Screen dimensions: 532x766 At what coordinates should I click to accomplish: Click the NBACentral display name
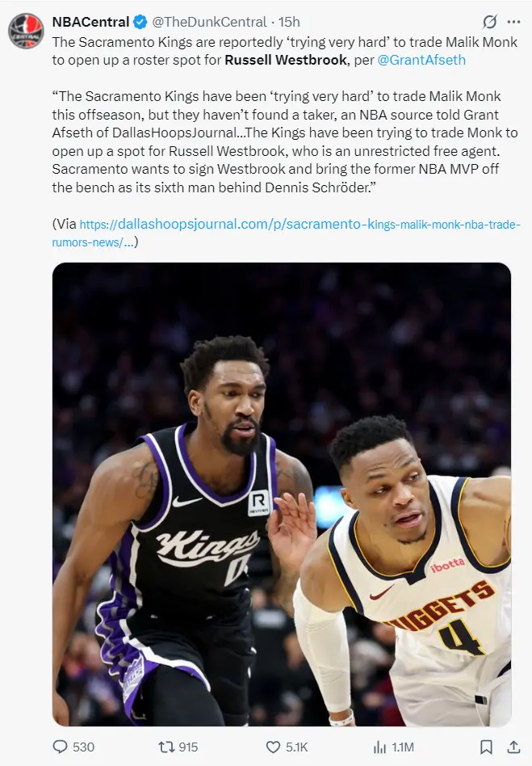[90, 22]
